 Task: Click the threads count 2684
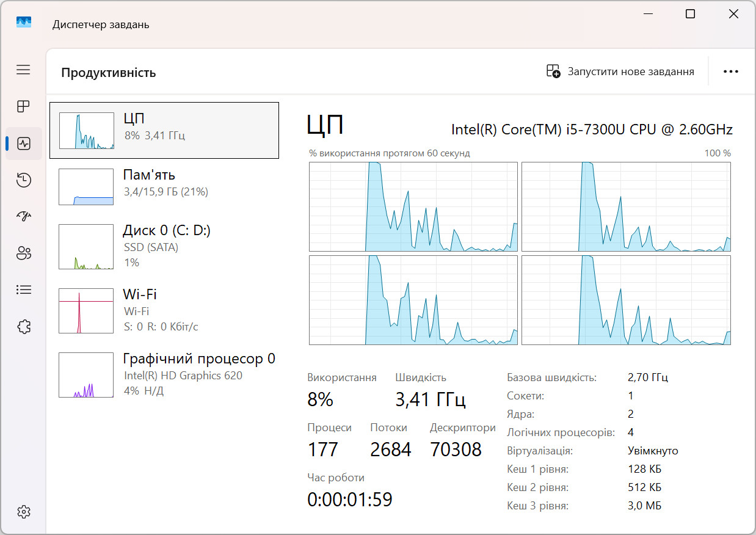coord(391,449)
